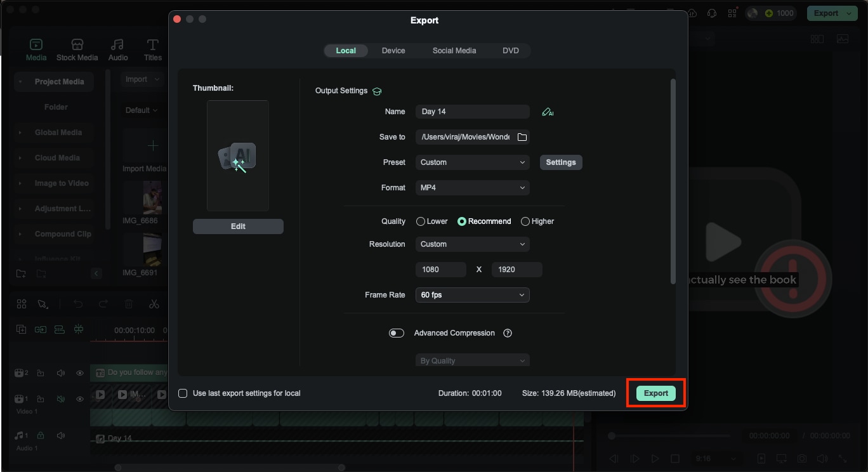Screen dimensions: 868x472
Task: Unlock the Audio 1 track lock icon
Action: [41, 436]
